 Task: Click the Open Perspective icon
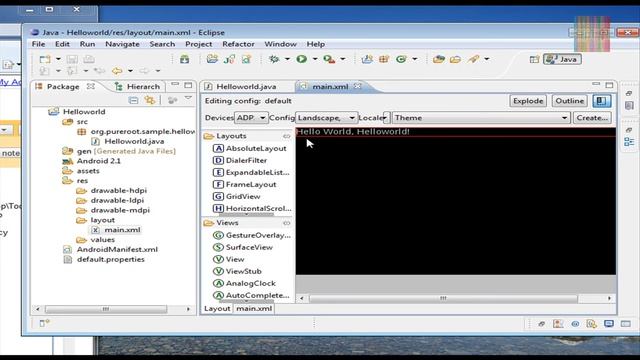(x=534, y=60)
